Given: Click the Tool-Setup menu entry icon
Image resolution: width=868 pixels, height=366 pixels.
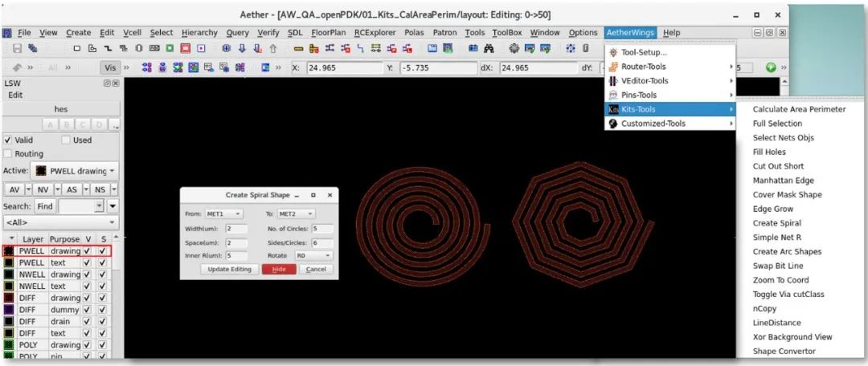Looking at the screenshot, I should 612,52.
